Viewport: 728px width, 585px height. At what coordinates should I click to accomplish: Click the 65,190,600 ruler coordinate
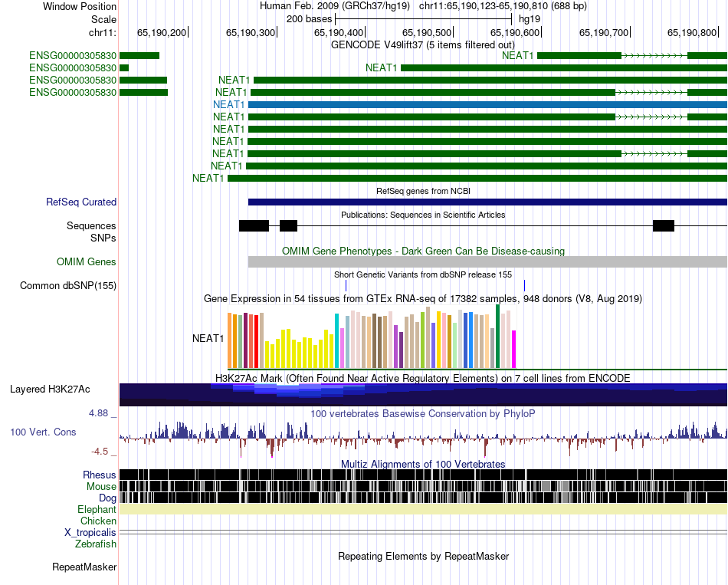(516, 32)
